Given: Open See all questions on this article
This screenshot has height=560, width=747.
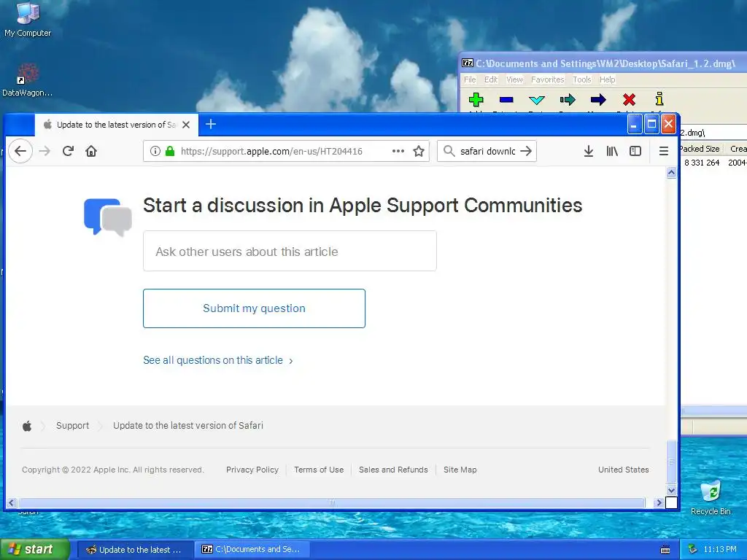Looking at the screenshot, I should coord(217,360).
